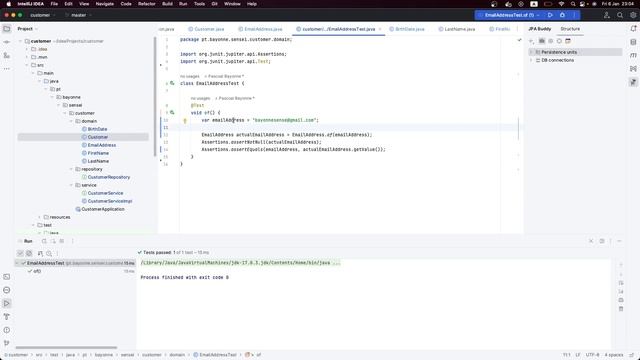Click the intention light bulb on line 10
The image size is (640, 360).
pyautogui.click(x=185, y=120)
